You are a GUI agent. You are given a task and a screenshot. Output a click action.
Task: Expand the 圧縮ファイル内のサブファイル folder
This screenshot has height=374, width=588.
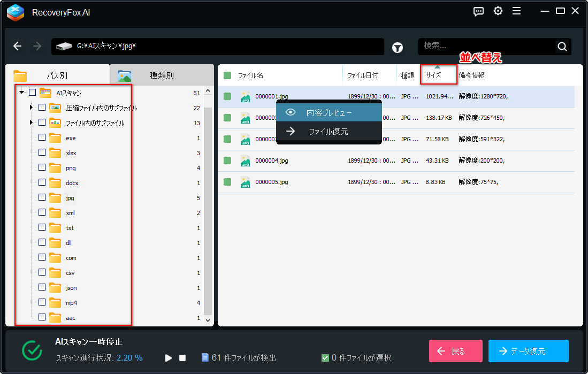pyautogui.click(x=32, y=108)
